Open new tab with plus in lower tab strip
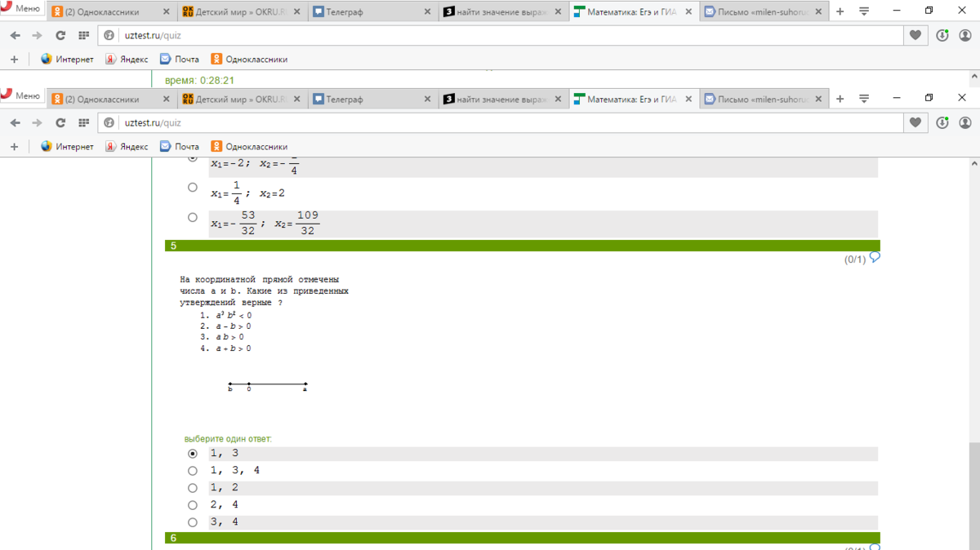The height and width of the screenshot is (550, 980). pyautogui.click(x=840, y=100)
